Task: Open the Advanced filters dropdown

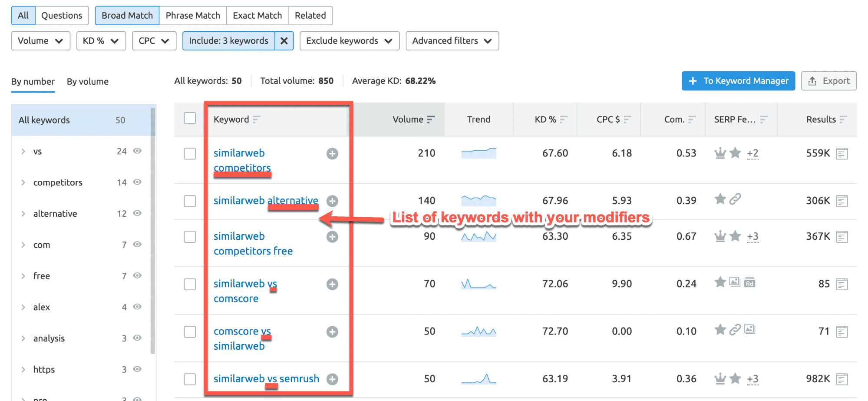Action: click(452, 41)
